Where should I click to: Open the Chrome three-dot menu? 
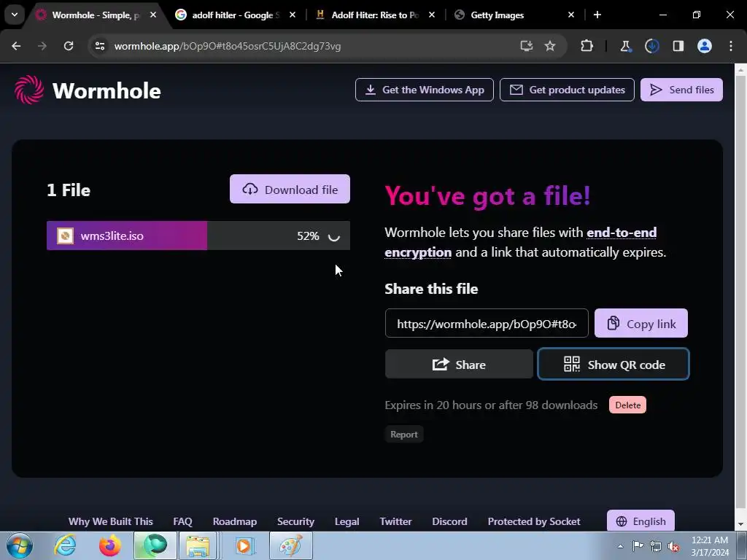(x=731, y=46)
